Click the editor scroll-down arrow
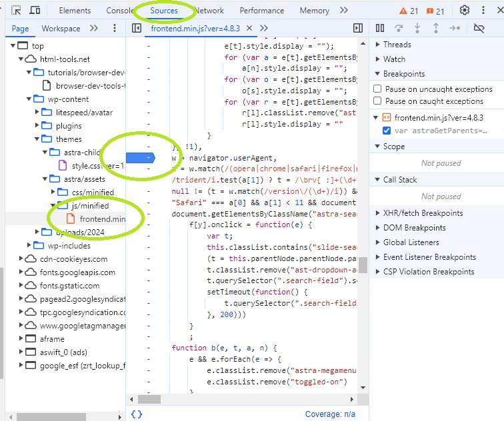Image resolution: width=504 pixels, height=421 pixels. coord(363,388)
